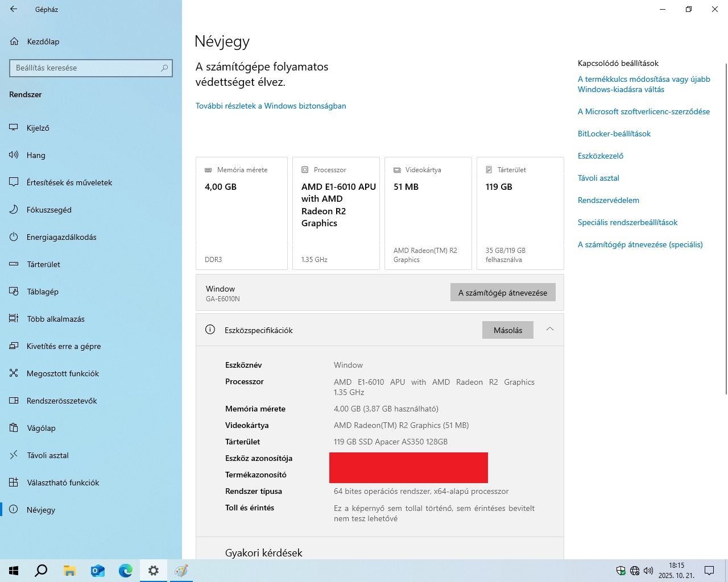Viewport: 728px width, 582px height.
Task: Click the Rendszerösszetevők icon
Action: click(14, 401)
